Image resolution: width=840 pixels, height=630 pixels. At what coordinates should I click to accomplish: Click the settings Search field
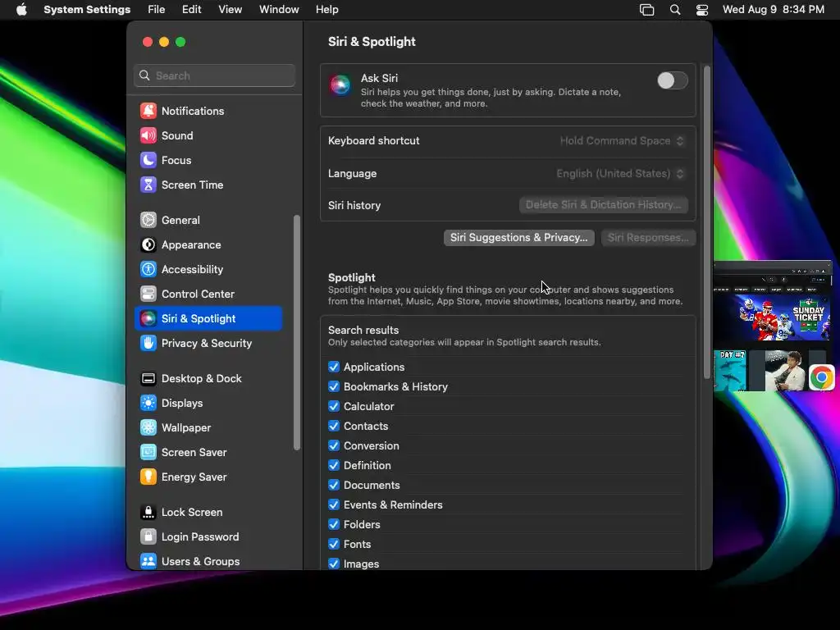point(215,75)
